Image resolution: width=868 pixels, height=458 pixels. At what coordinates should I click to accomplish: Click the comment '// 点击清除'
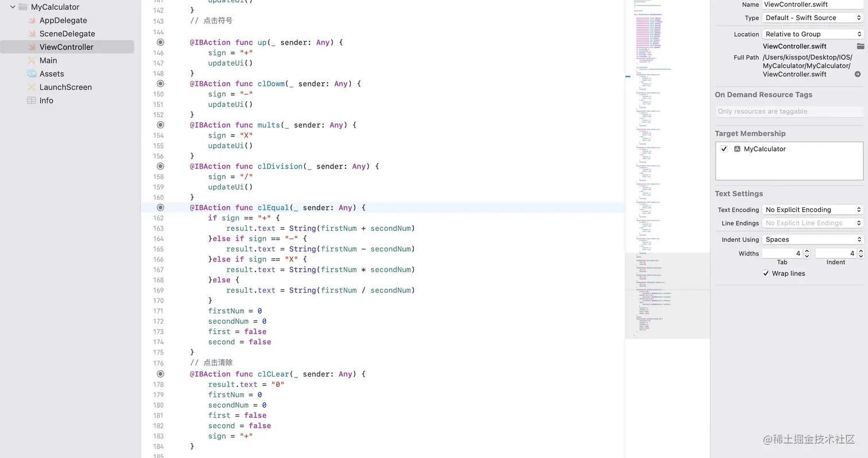[211, 363]
